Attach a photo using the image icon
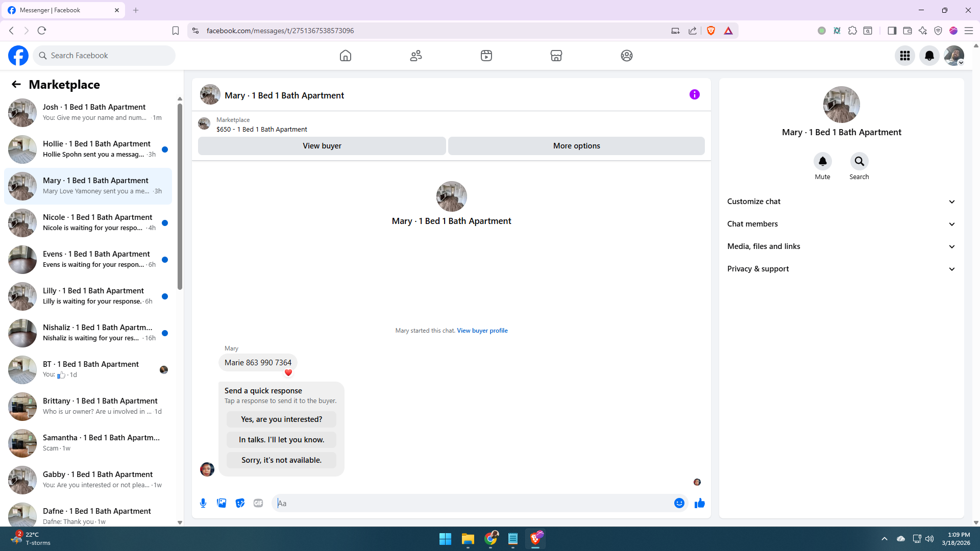The image size is (980, 551). click(x=222, y=503)
